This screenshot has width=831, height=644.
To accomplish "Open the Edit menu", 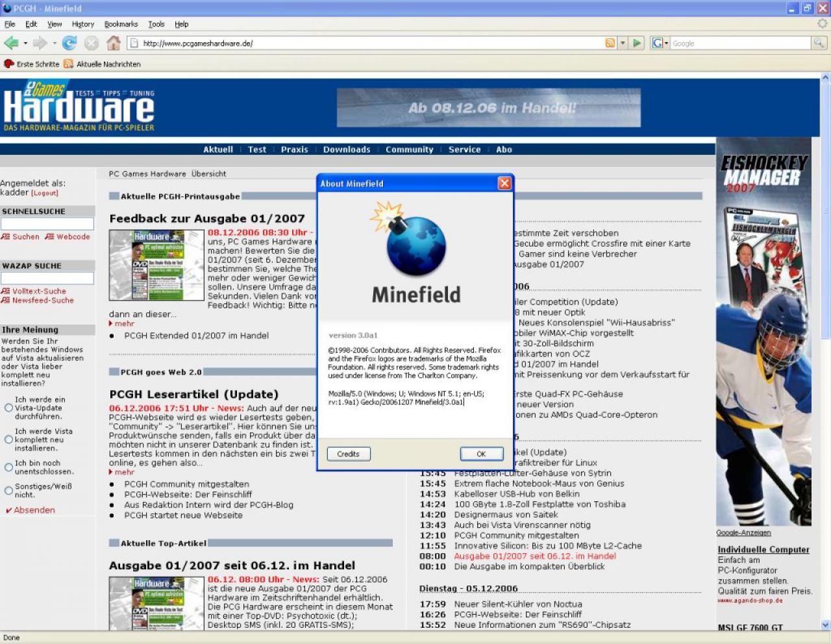I will (31, 24).
